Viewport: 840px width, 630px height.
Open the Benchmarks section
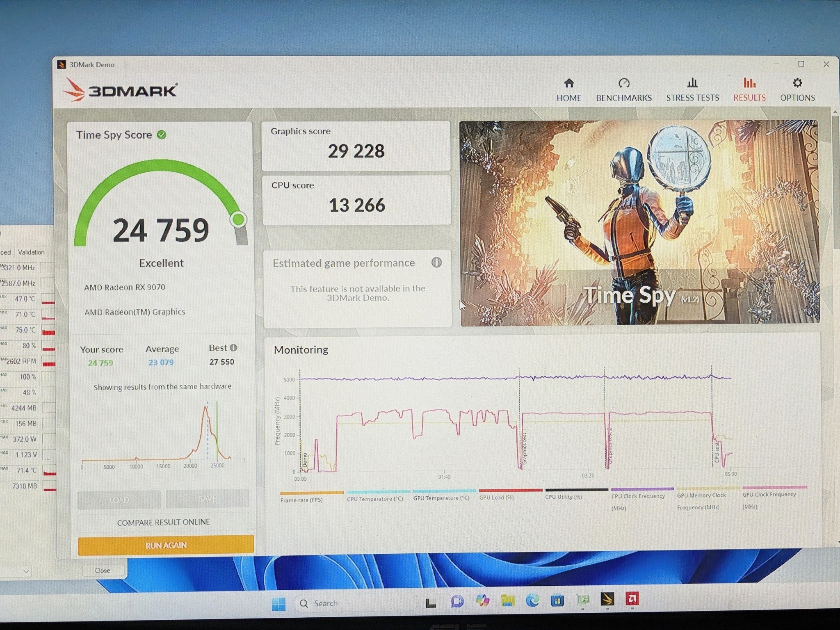coord(623,90)
